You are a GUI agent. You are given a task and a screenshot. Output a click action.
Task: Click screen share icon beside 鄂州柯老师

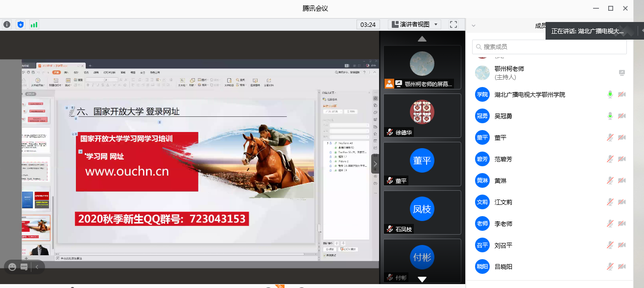pyautogui.click(x=621, y=73)
